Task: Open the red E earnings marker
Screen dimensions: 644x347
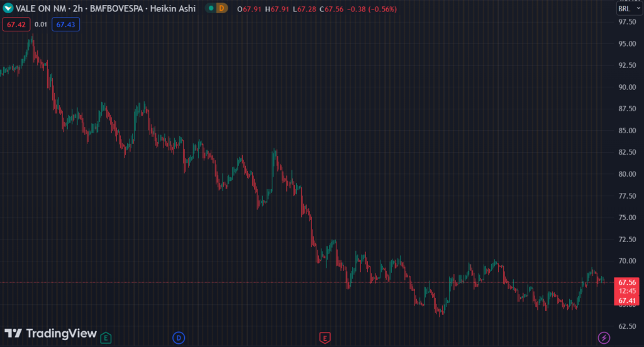Action: (325, 338)
